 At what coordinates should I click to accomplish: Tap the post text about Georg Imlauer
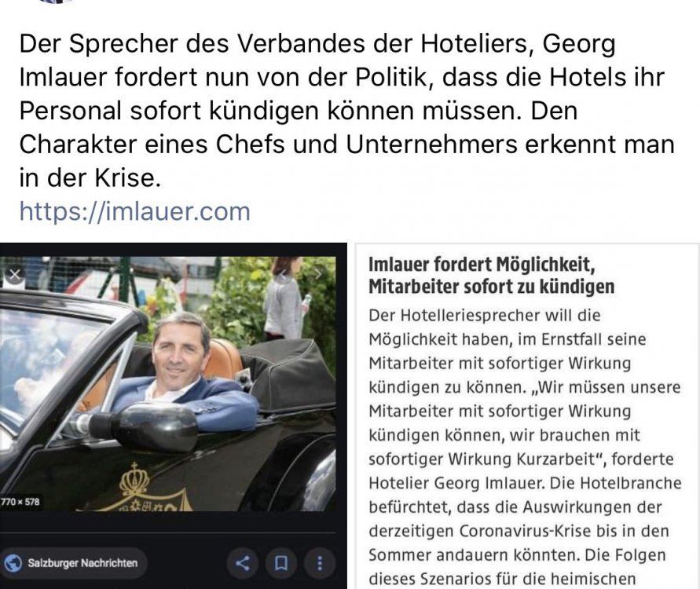click(347, 111)
